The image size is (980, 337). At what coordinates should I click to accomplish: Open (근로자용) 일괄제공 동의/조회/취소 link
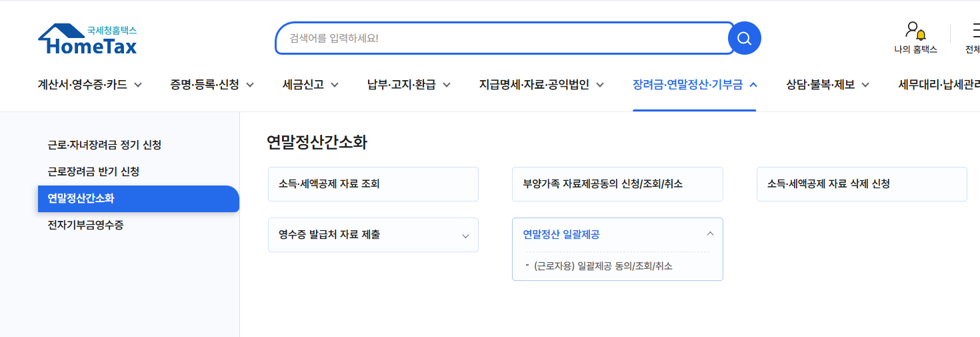(603, 266)
